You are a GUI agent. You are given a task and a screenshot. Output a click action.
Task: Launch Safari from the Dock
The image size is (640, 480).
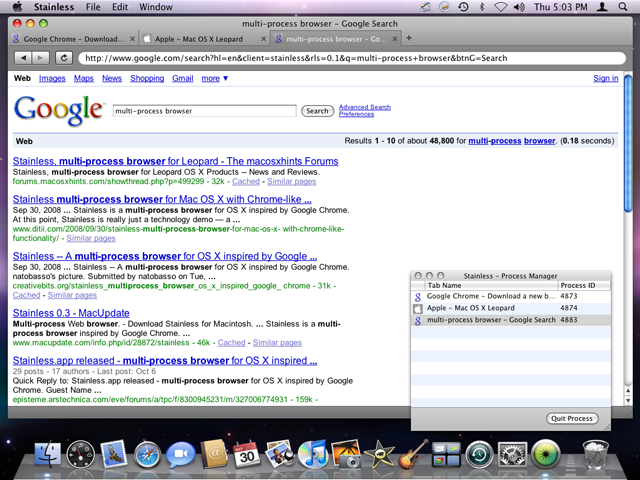pyautogui.click(x=147, y=454)
